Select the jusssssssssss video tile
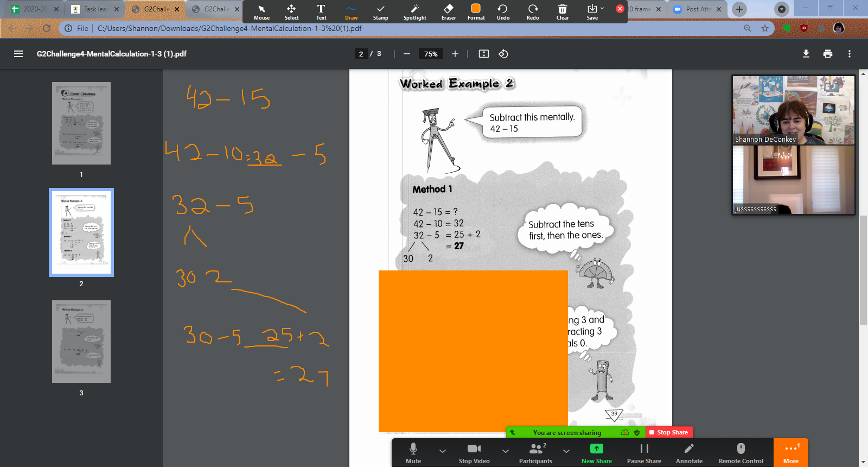This screenshot has width=868, height=467. click(x=794, y=180)
